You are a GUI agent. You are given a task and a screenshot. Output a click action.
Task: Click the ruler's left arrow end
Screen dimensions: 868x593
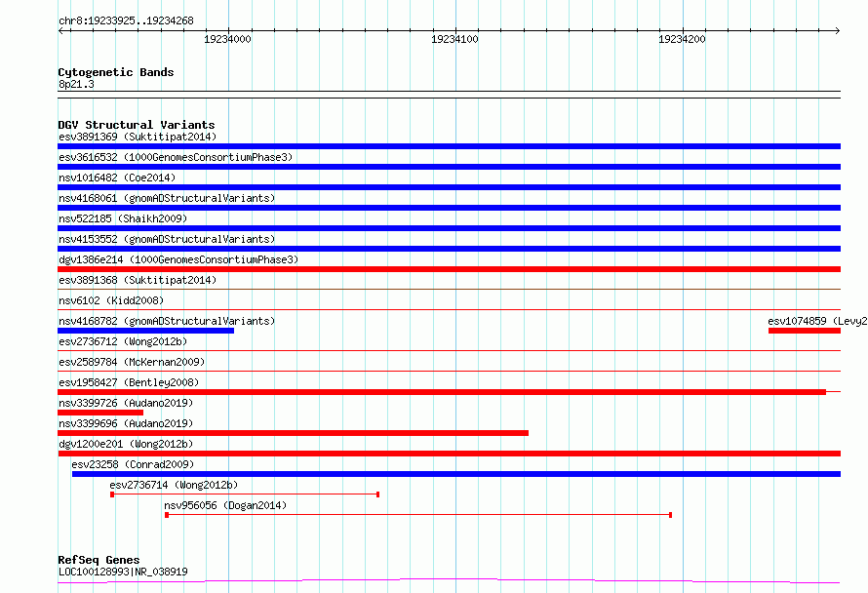point(60,30)
